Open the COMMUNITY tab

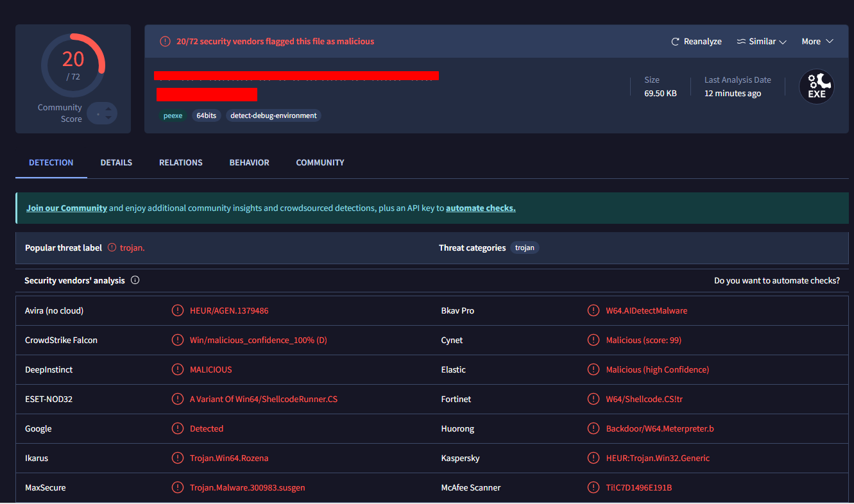pos(320,162)
